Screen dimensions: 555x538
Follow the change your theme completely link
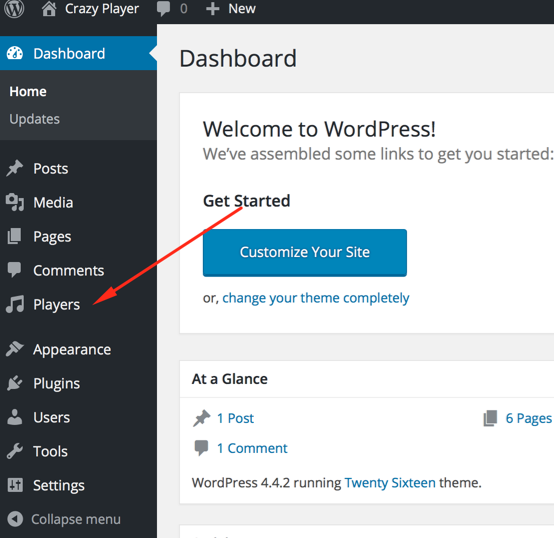click(316, 298)
